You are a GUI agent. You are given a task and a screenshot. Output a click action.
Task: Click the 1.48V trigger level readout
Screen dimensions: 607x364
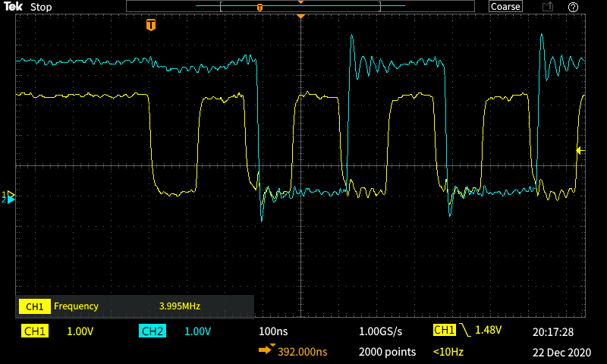point(489,331)
